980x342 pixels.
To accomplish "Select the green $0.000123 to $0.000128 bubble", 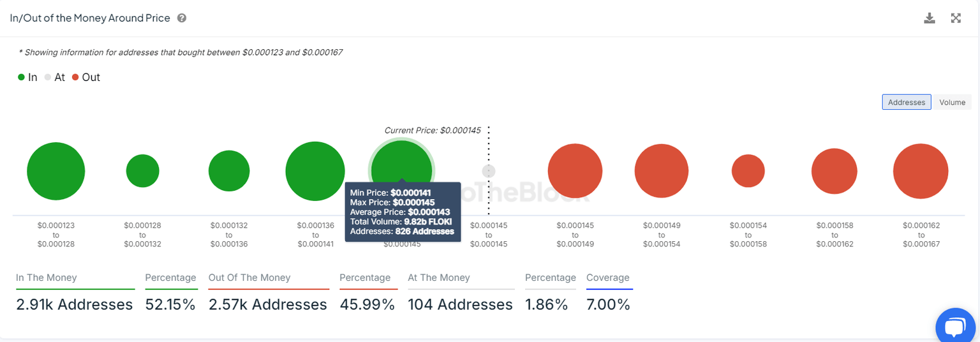I will [x=56, y=172].
